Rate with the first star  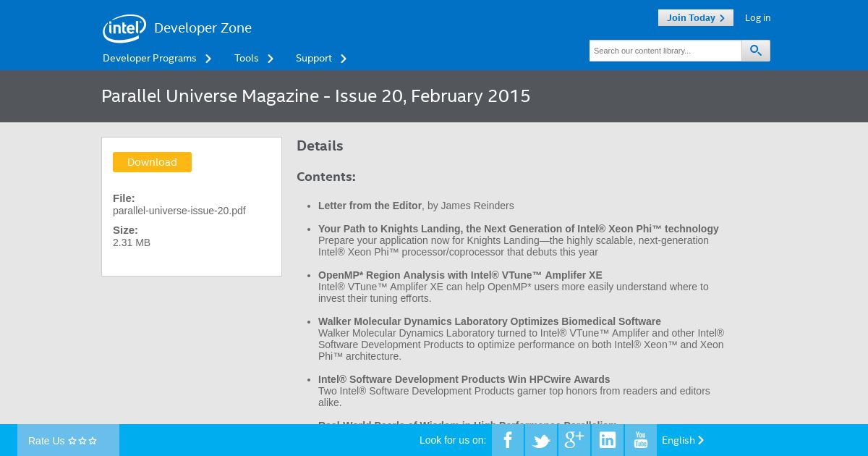click(72, 441)
